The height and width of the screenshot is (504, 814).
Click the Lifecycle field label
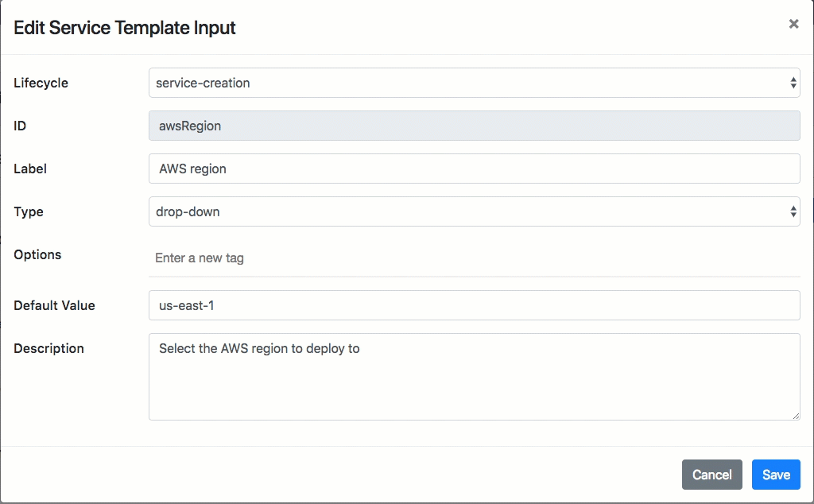pyautogui.click(x=41, y=83)
